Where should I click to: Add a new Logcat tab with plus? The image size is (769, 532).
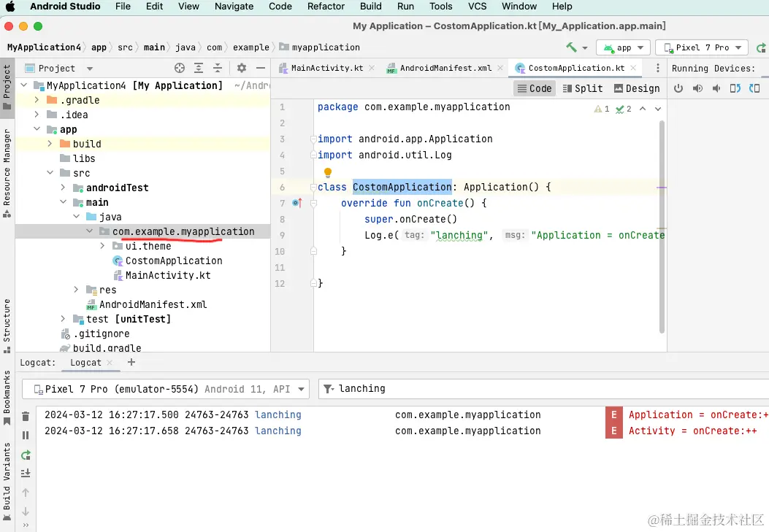(131, 362)
